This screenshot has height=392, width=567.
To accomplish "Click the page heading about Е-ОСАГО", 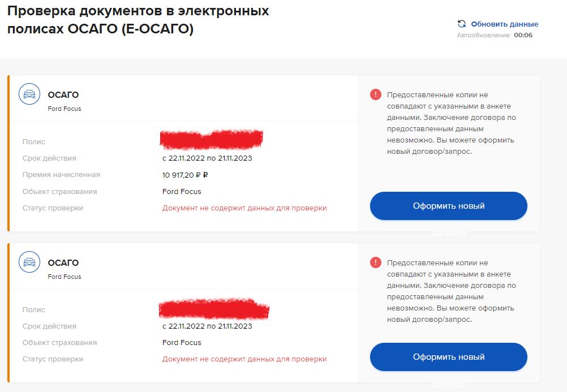I will click(x=138, y=20).
